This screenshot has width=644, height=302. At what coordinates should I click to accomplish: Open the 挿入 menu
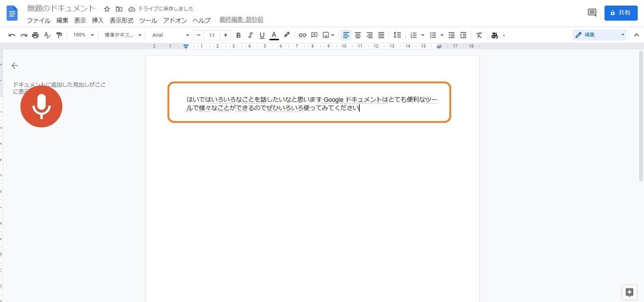click(x=98, y=20)
